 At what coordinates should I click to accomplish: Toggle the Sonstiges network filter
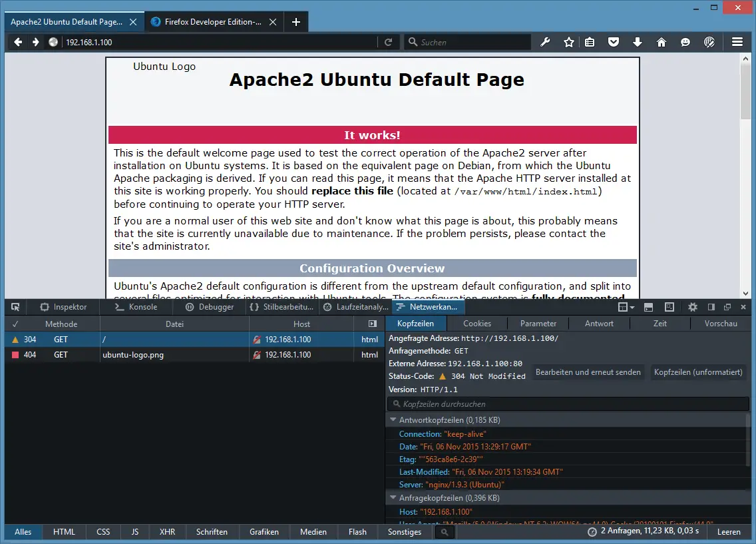click(x=405, y=532)
